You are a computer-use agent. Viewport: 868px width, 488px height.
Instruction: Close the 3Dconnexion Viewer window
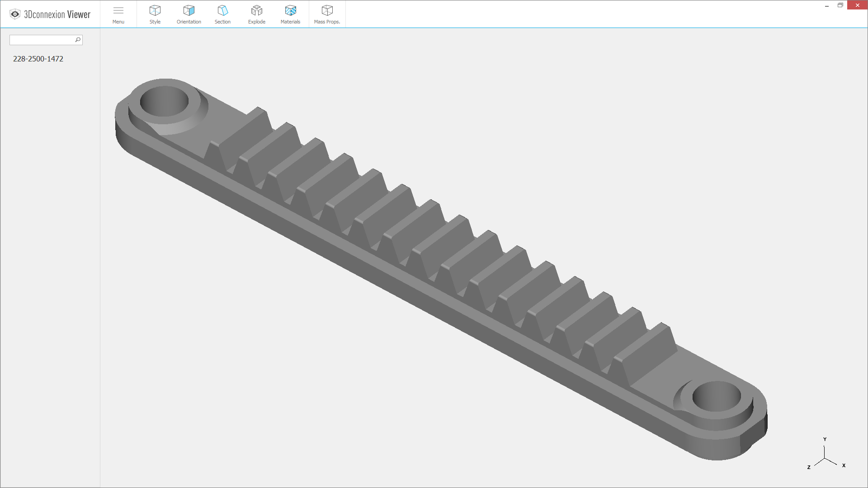pyautogui.click(x=857, y=5)
